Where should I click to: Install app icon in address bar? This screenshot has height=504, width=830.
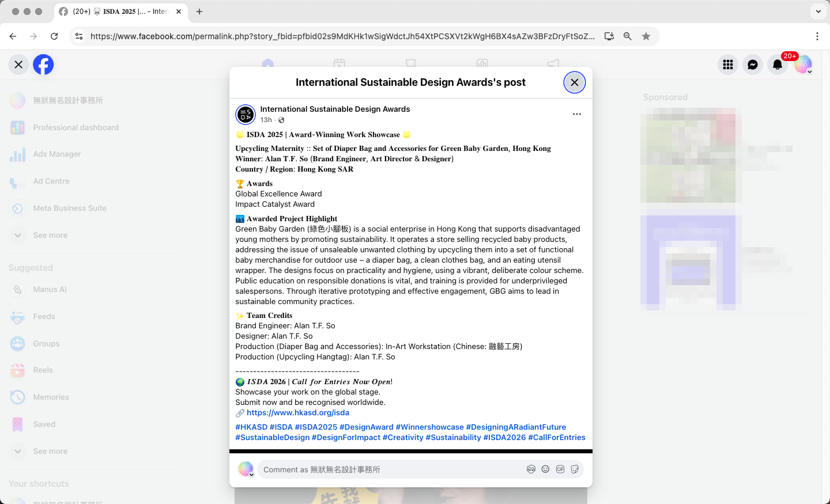click(x=609, y=36)
